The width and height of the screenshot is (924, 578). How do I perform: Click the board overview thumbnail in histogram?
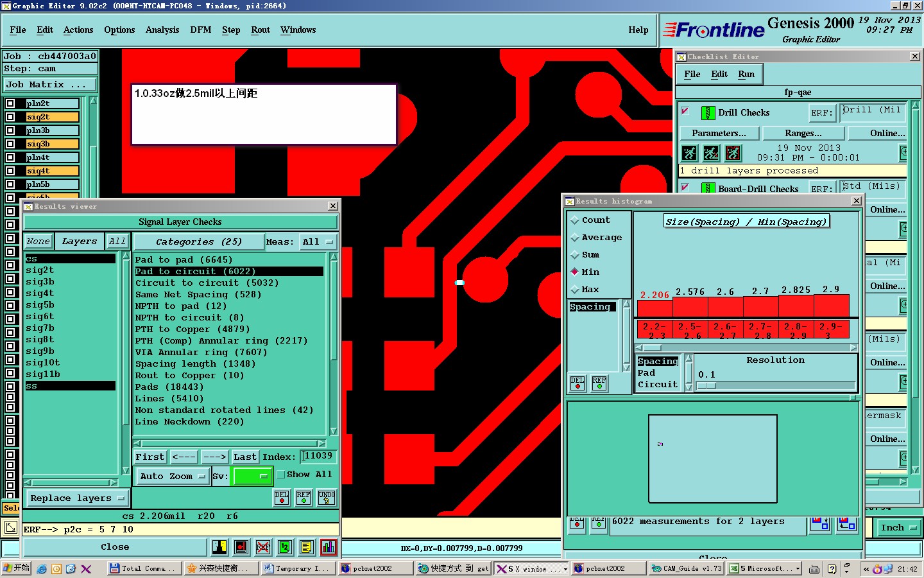712,459
